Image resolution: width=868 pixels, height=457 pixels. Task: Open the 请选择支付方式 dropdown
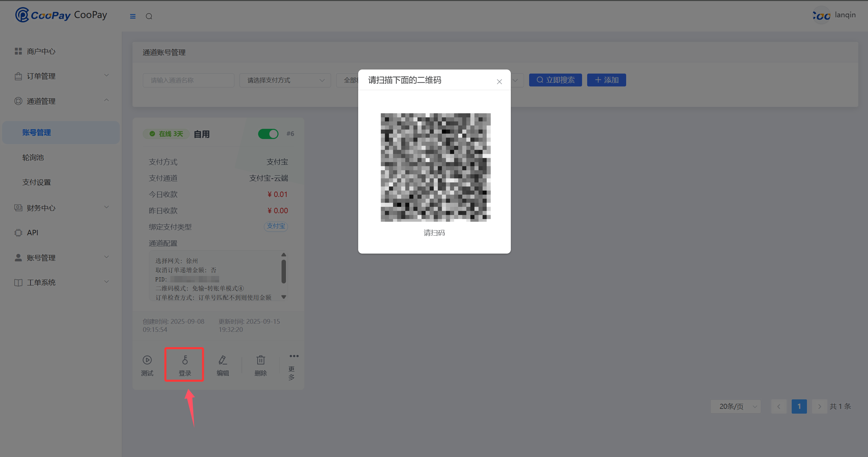point(285,80)
